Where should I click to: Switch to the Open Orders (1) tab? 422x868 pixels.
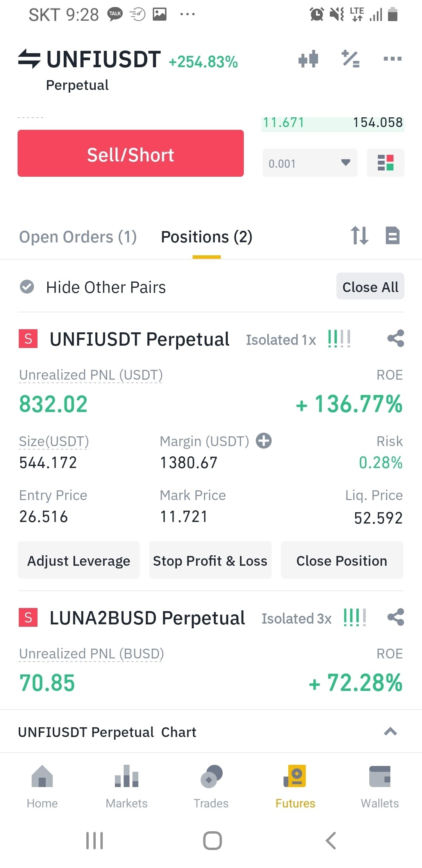[x=78, y=237]
